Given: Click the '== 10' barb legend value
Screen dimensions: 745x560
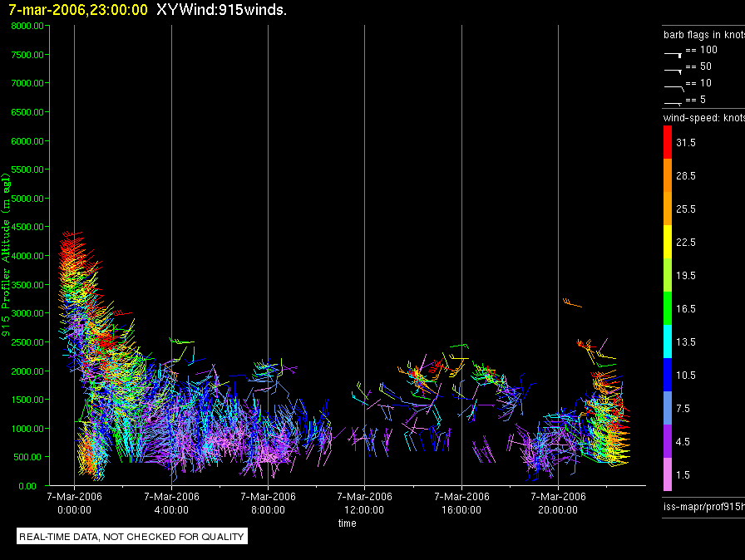Looking at the screenshot, I should [x=698, y=83].
